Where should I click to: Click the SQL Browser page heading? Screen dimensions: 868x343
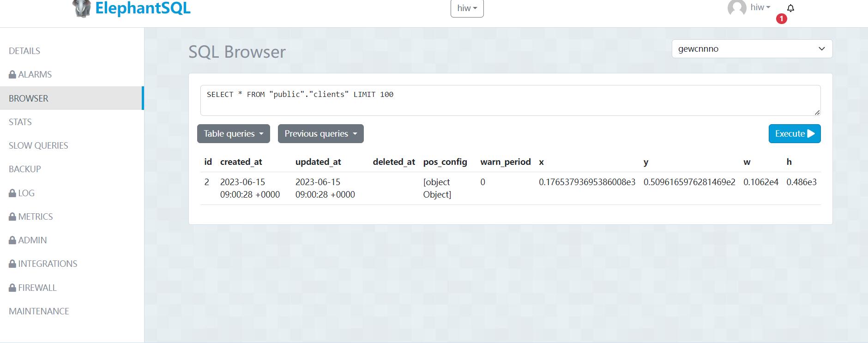[x=237, y=52]
